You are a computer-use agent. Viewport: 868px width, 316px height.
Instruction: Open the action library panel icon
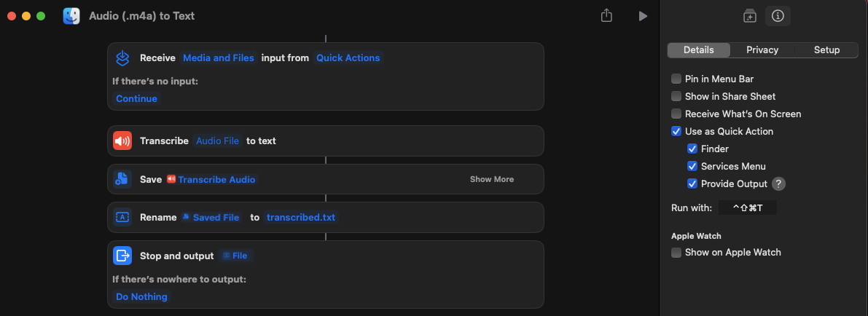[x=750, y=16]
